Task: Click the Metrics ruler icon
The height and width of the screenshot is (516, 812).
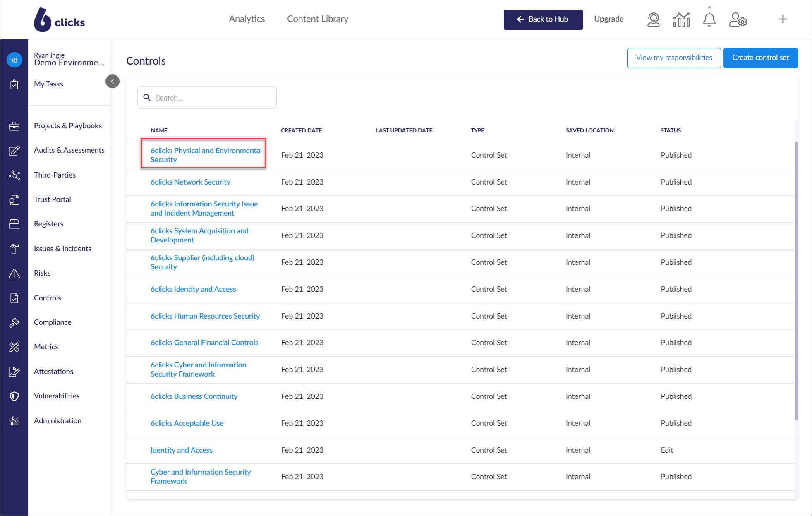Action: point(14,347)
